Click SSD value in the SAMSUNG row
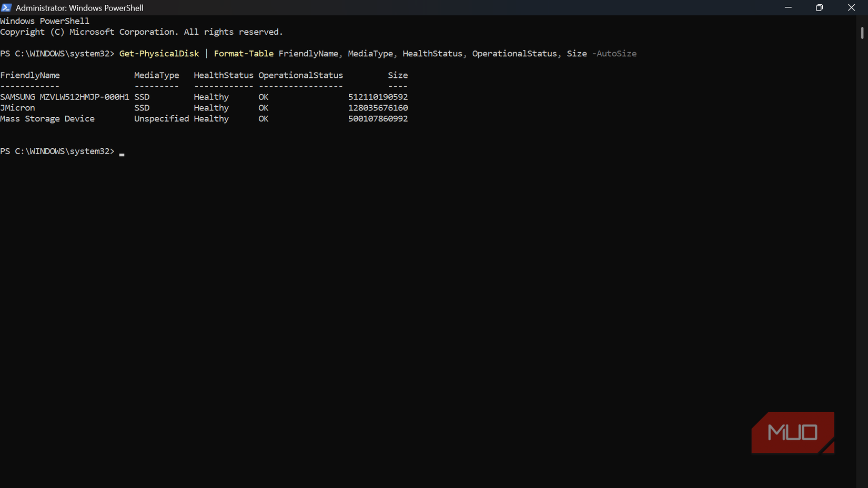This screenshot has height=488, width=868. point(142,97)
